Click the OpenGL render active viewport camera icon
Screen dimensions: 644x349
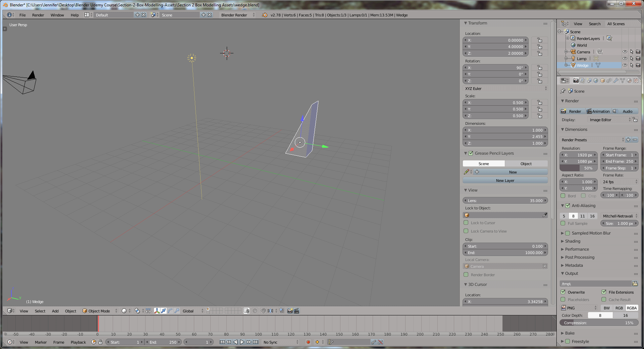click(290, 311)
